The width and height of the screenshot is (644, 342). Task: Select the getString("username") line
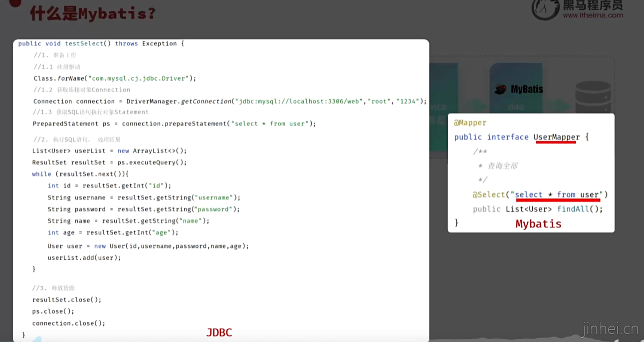coord(144,197)
